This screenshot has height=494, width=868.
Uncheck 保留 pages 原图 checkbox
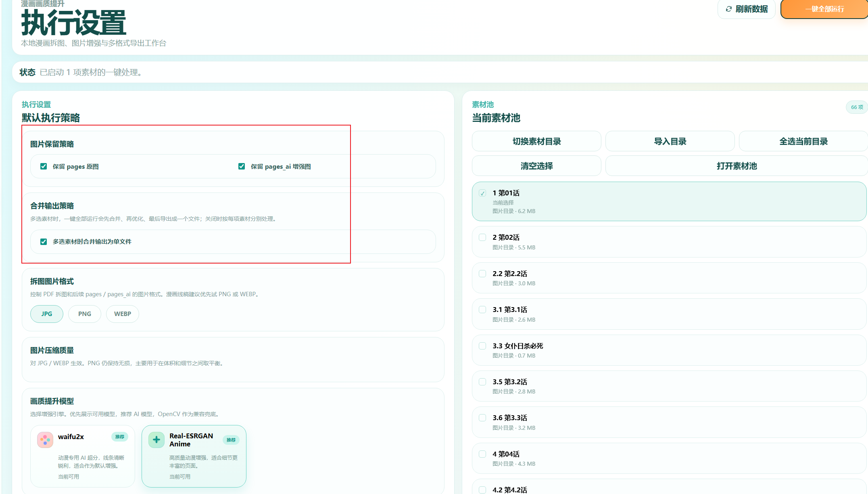pyautogui.click(x=44, y=166)
